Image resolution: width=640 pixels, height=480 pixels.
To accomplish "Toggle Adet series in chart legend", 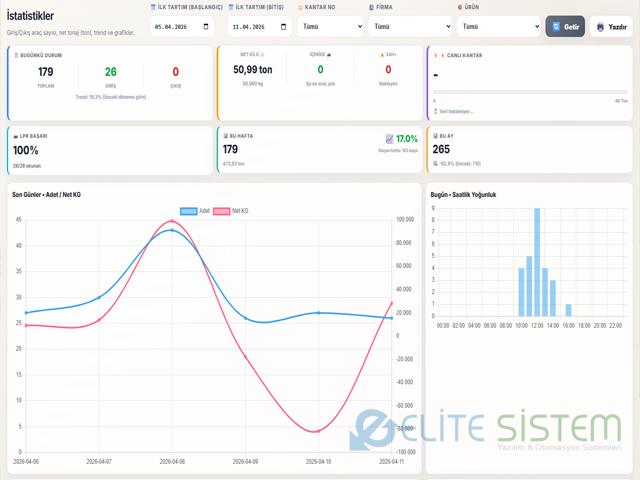I will click(x=193, y=211).
